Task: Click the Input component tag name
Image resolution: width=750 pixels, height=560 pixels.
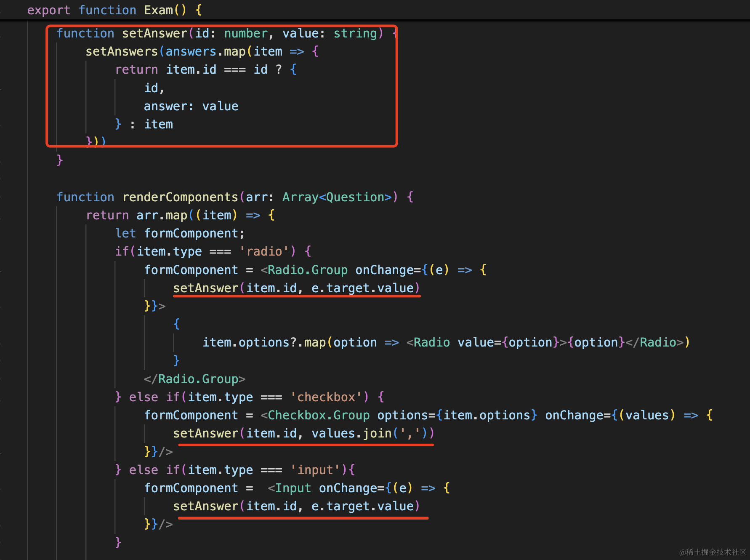Action: (293, 488)
